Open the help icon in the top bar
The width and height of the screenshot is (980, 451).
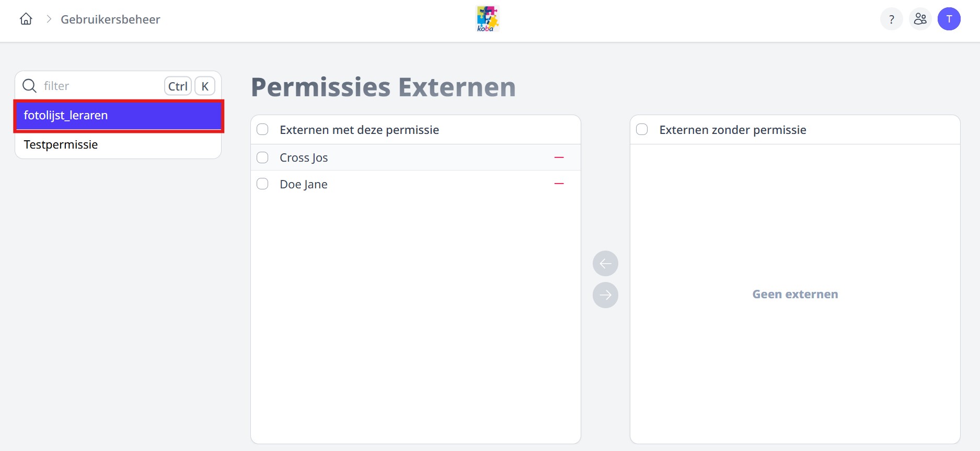point(891,19)
